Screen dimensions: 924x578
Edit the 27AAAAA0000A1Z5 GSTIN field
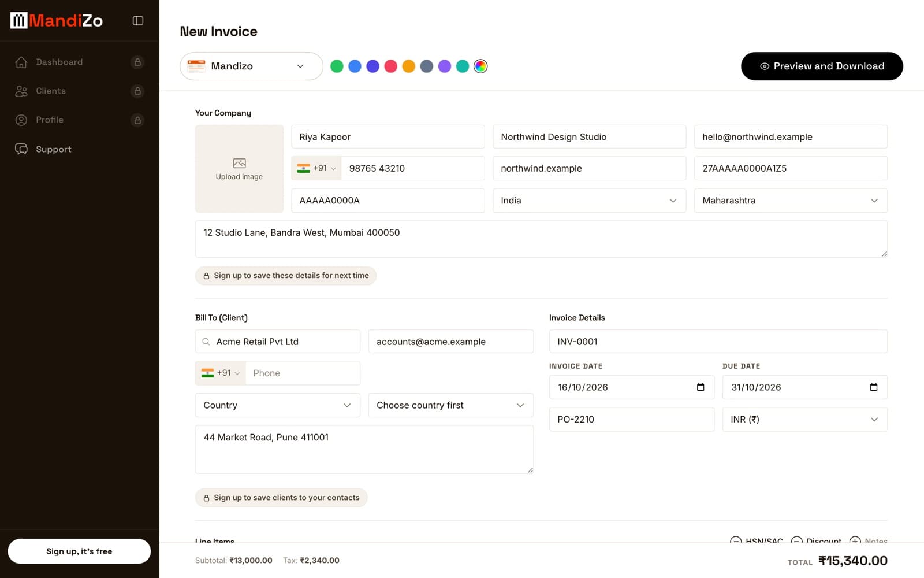coord(791,168)
